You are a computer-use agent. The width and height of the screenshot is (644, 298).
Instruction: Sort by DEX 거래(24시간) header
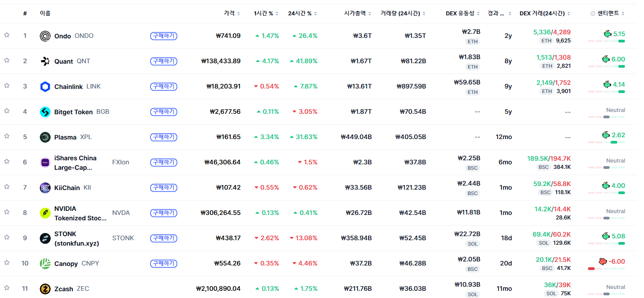[545, 14]
